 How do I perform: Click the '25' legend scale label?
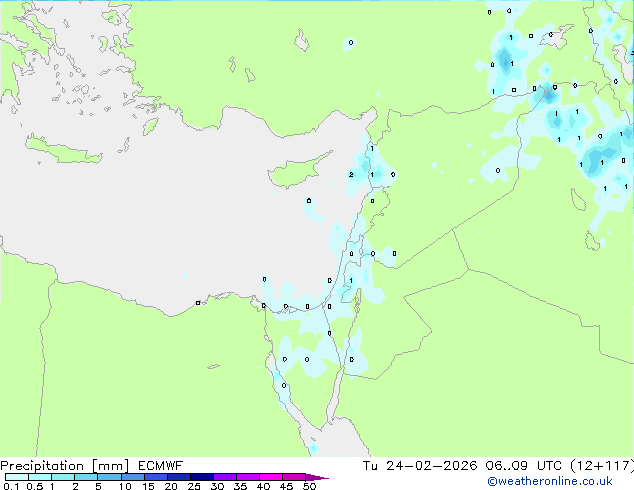click(194, 486)
